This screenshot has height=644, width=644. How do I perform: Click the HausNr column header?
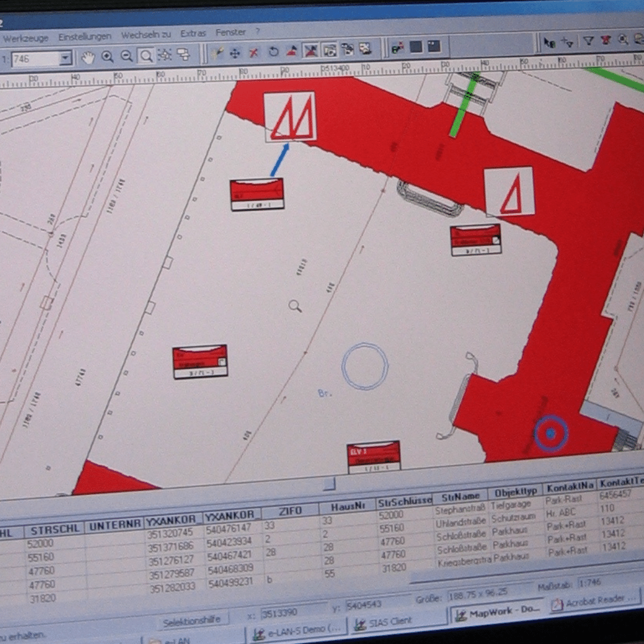(x=348, y=506)
